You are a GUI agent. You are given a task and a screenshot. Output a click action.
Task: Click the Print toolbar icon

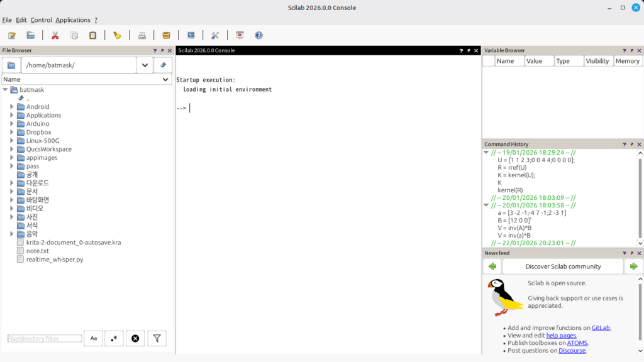point(142,35)
